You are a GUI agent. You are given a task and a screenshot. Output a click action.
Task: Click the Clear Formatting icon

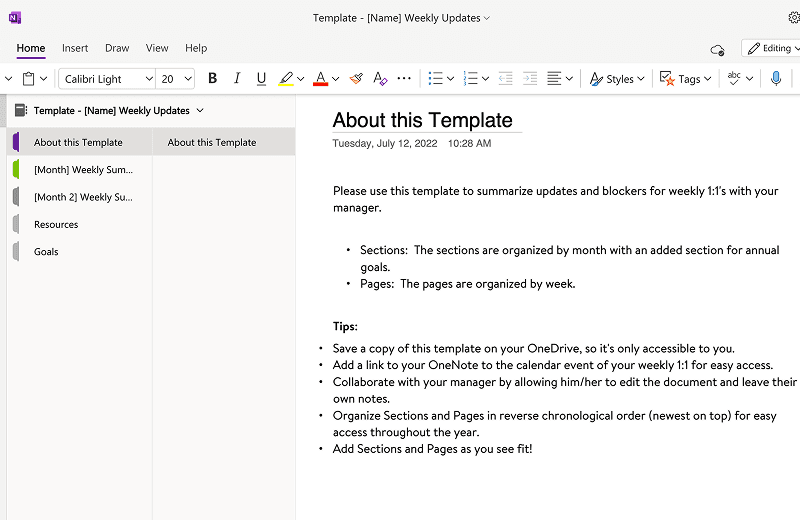click(380, 79)
